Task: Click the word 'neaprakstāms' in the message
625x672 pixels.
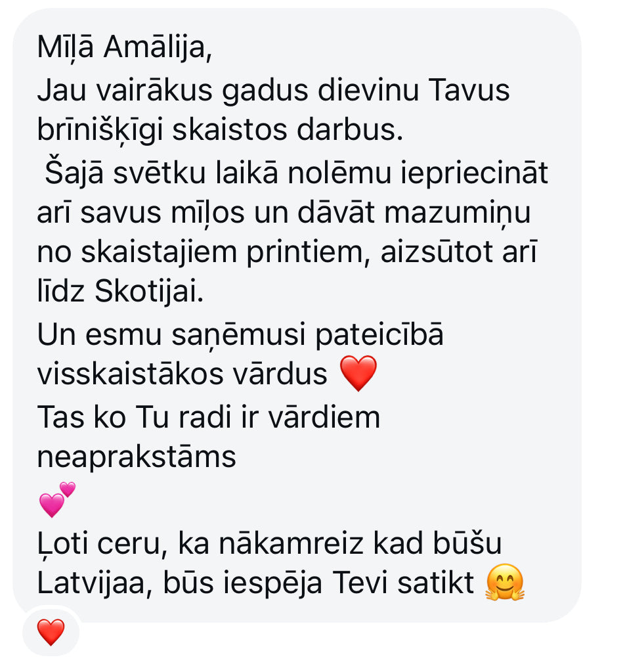Action: click(x=137, y=457)
